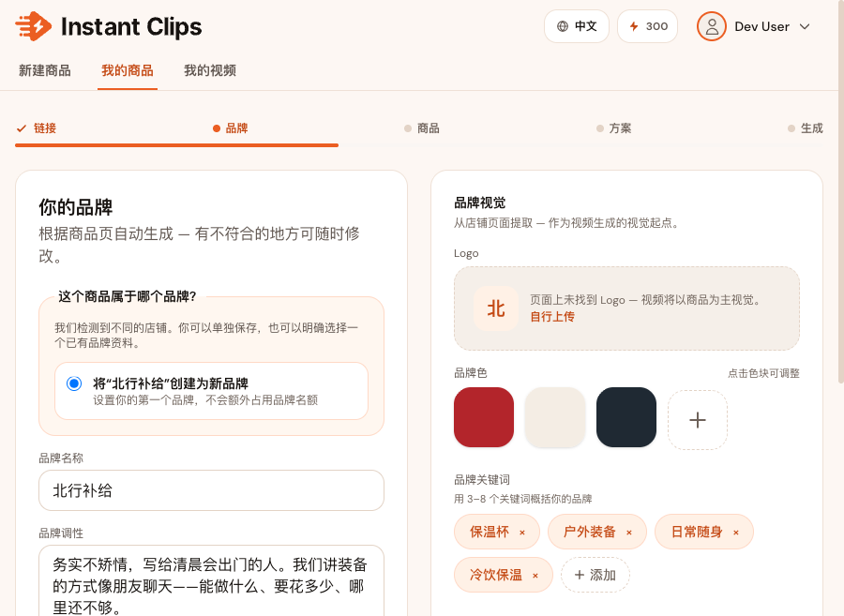Open the 300 credits button
Screen dimensions: 844x616
pyautogui.click(x=647, y=26)
